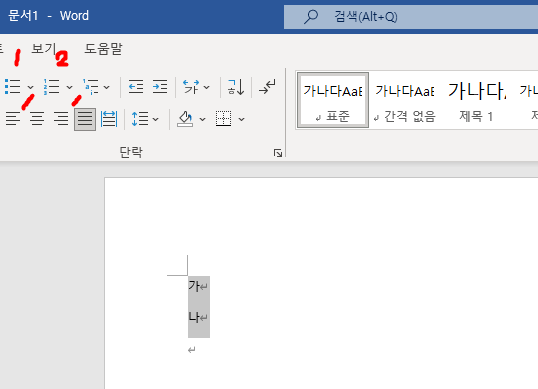Apply multilevel list formatting
The image size is (538, 389).
point(91,87)
